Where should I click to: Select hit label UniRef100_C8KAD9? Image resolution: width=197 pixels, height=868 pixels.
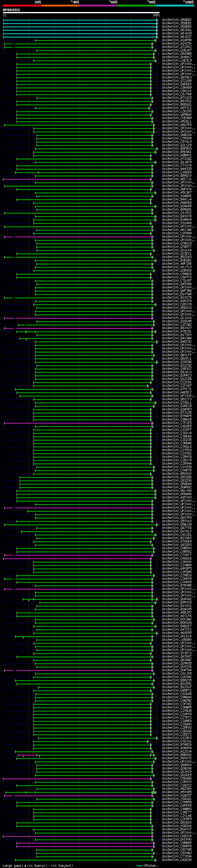point(177,88)
